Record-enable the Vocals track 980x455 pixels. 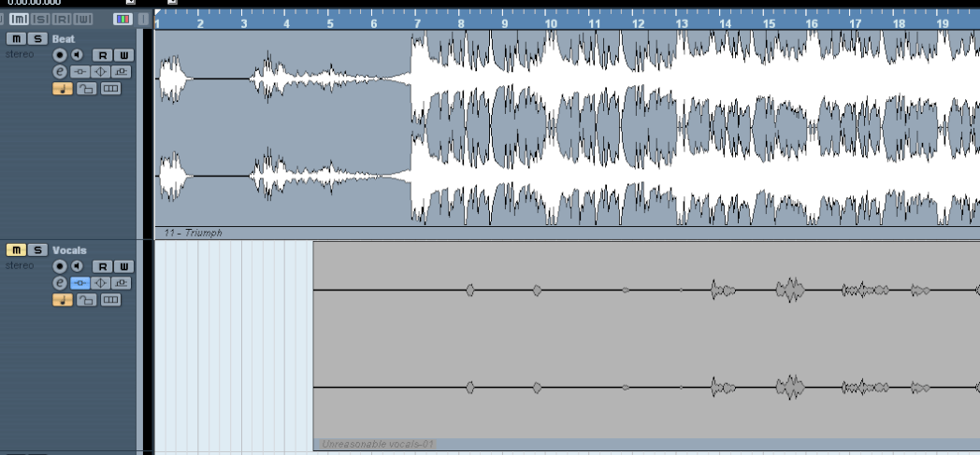tap(59, 266)
